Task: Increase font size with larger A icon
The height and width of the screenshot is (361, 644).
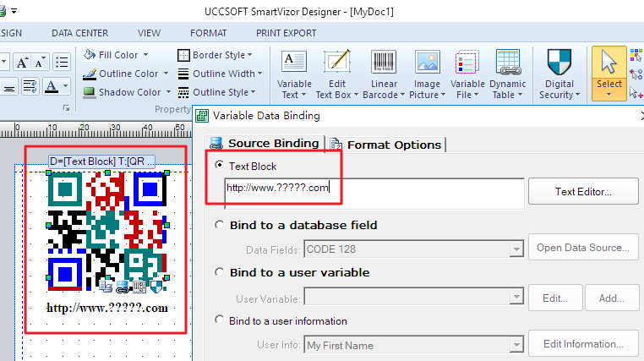Action: (x=22, y=63)
